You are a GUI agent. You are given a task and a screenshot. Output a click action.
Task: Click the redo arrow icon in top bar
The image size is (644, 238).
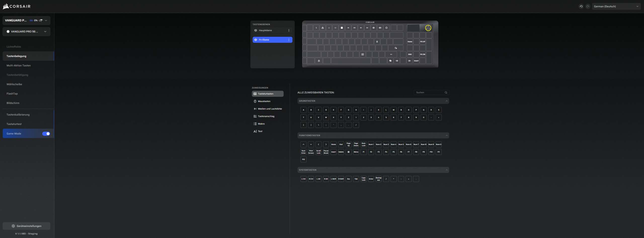coord(588,7)
